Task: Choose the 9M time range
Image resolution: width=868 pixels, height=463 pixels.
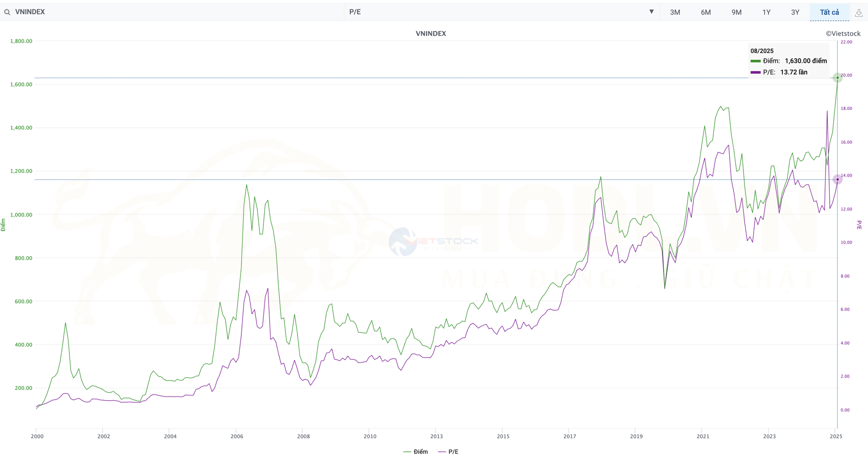Action: (x=736, y=12)
